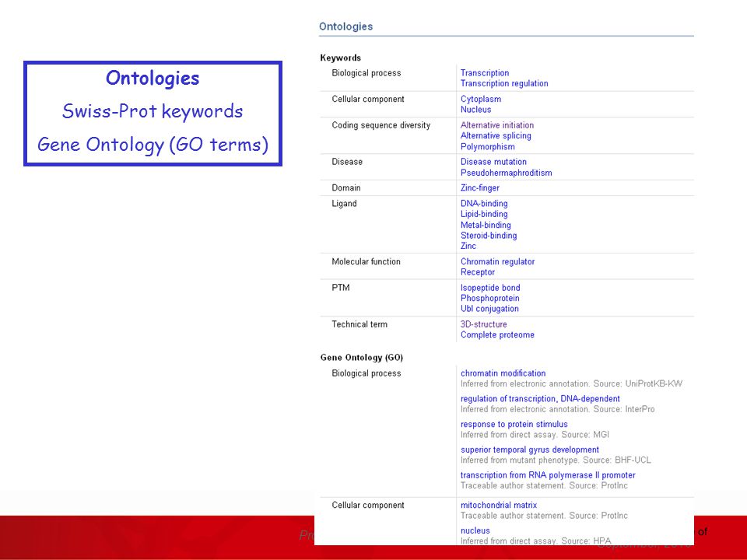This screenshot has width=747, height=560.
Task: Open the Isopeptide bond link
Action: pyautogui.click(x=489, y=288)
